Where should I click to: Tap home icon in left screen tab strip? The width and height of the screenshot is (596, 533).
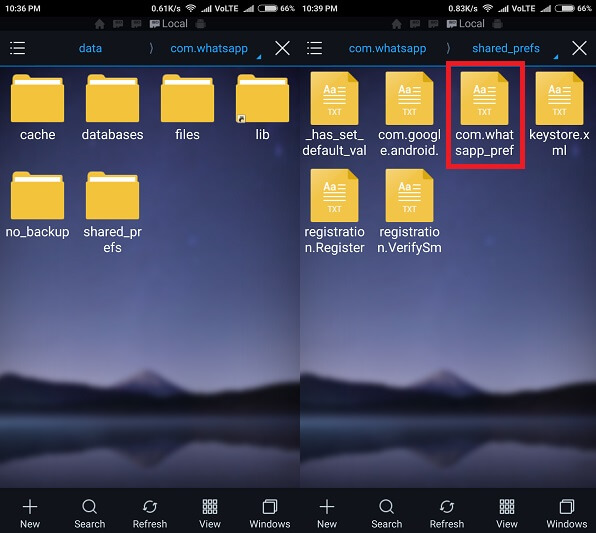[x=100, y=24]
